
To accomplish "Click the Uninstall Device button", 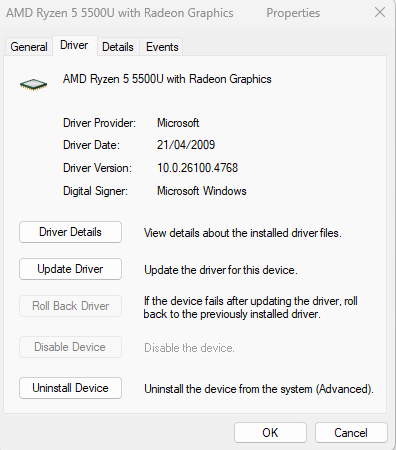I will [70, 388].
